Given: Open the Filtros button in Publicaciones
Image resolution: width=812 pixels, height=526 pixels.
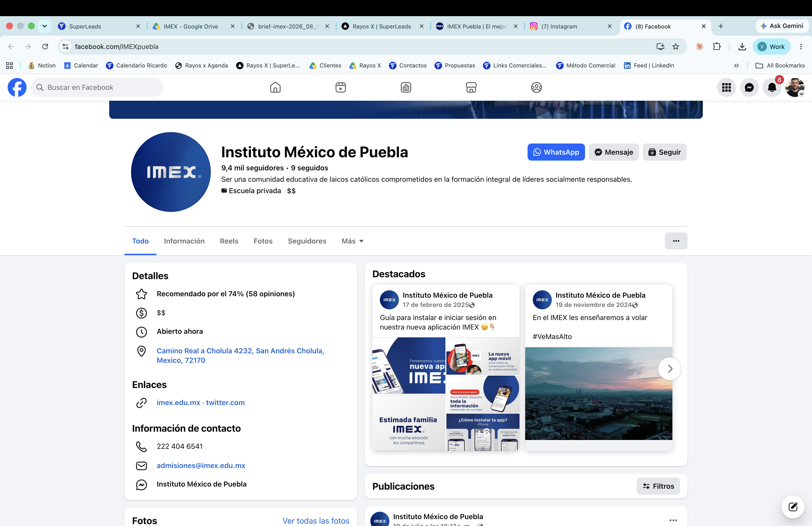Looking at the screenshot, I should point(658,486).
